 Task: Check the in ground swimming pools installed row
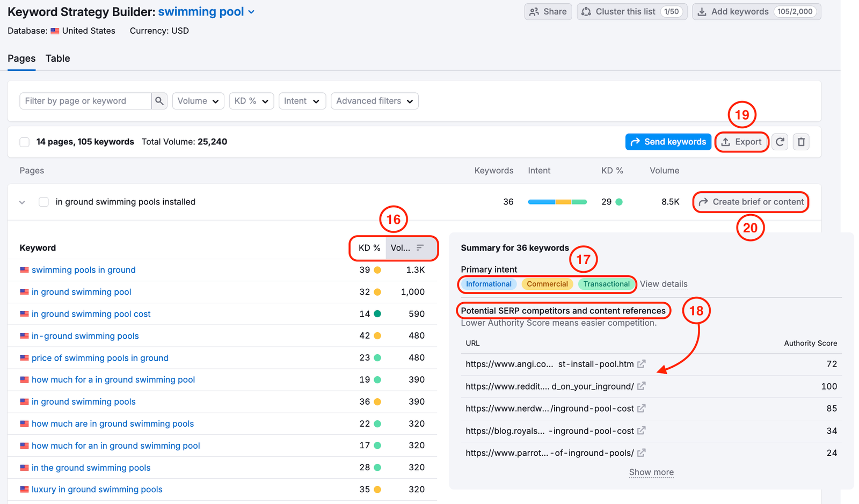point(43,202)
